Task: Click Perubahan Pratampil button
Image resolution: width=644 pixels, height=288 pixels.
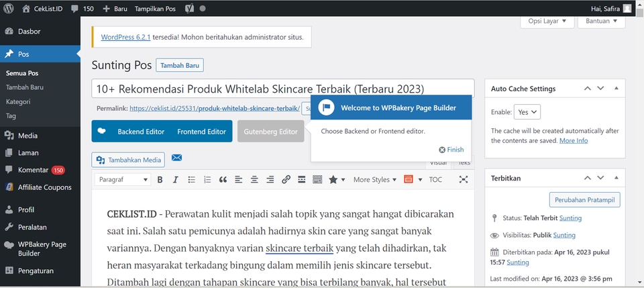Action: click(x=585, y=199)
